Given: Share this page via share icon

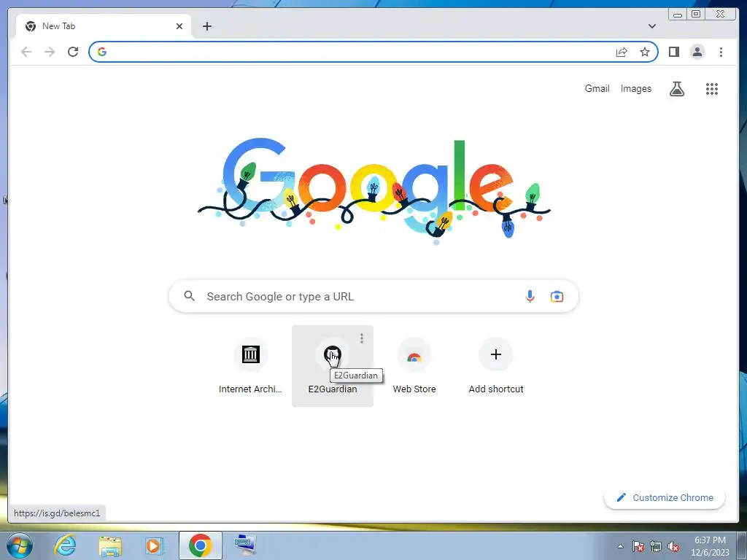Looking at the screenshot, I should point(622,52).
